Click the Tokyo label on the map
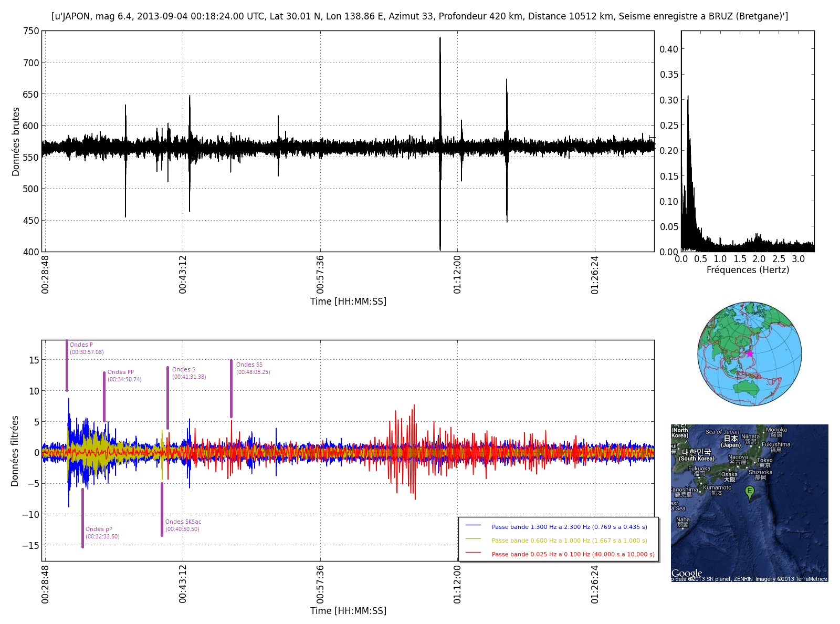The width and height of the screenshot is (840, 624). [765, 461]
